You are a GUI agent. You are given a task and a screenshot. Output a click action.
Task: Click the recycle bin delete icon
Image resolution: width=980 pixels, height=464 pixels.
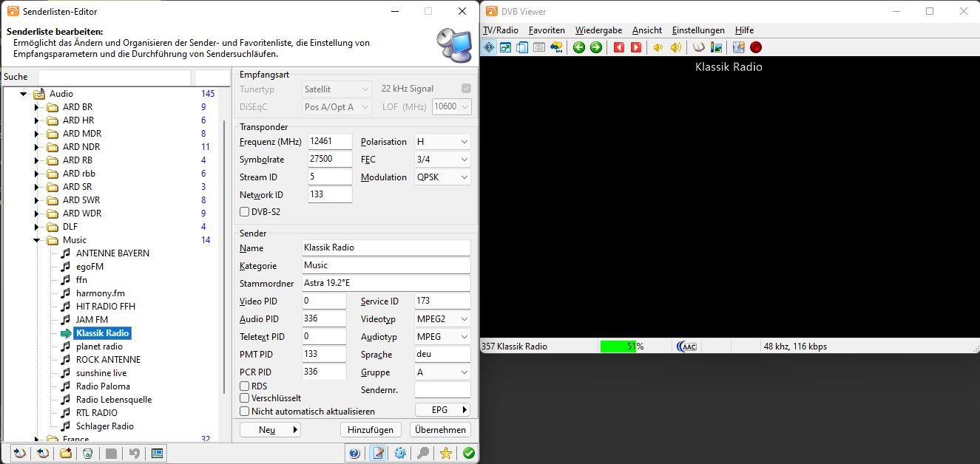(x=87, y=453)
